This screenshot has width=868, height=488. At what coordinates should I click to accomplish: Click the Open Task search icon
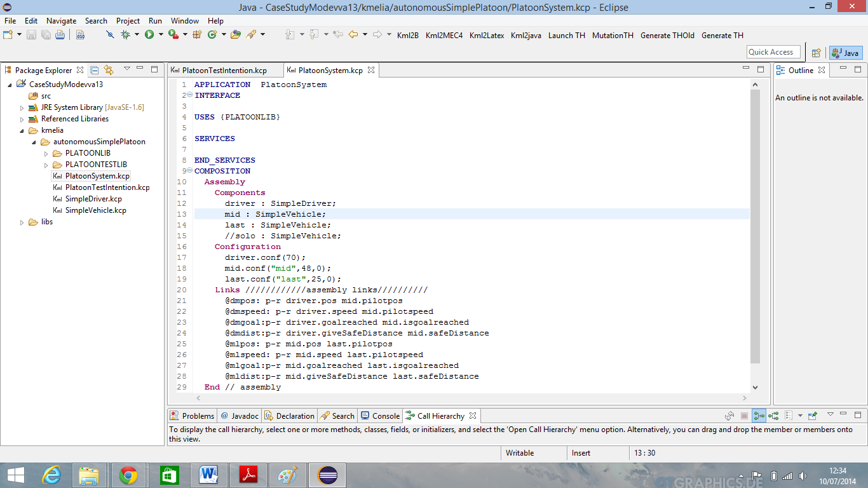251,35
